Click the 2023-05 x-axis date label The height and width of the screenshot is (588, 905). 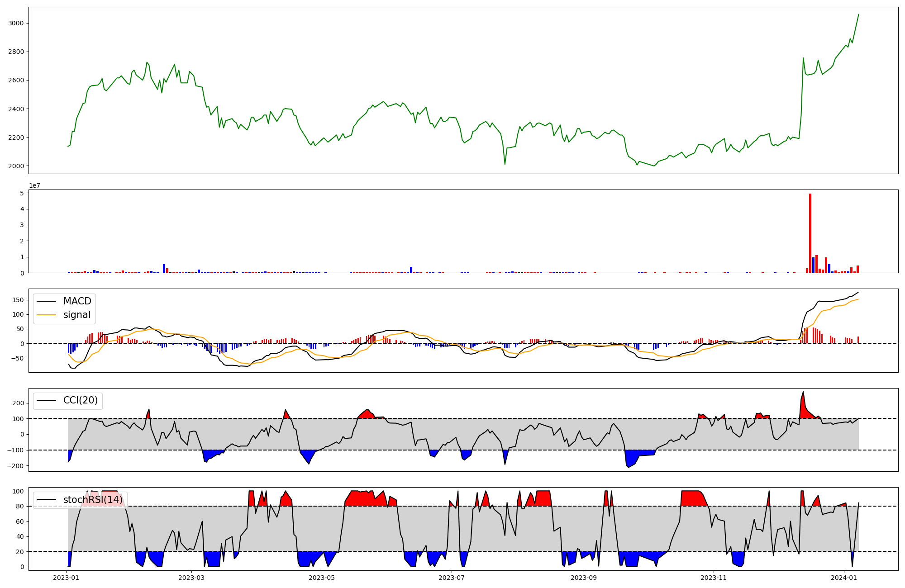click(x=322, y=578)
